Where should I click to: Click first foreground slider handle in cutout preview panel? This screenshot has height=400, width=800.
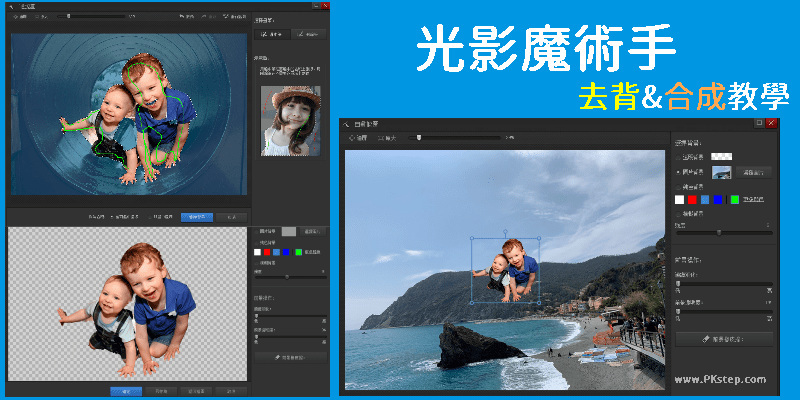point(257,316)
